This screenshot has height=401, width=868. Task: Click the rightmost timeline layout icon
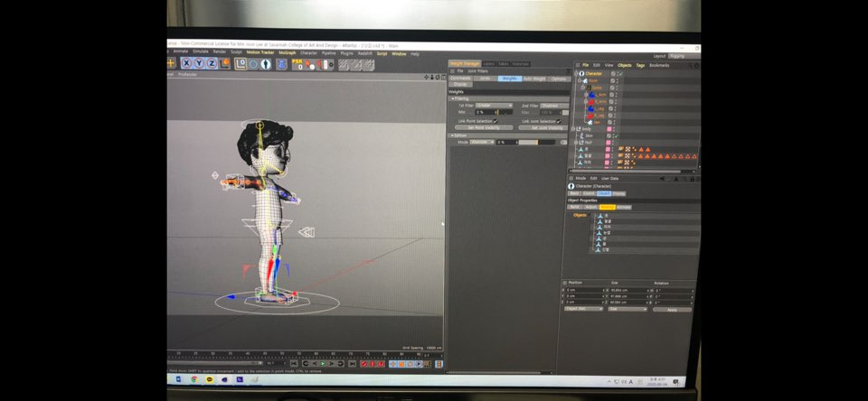pos(439,363)
